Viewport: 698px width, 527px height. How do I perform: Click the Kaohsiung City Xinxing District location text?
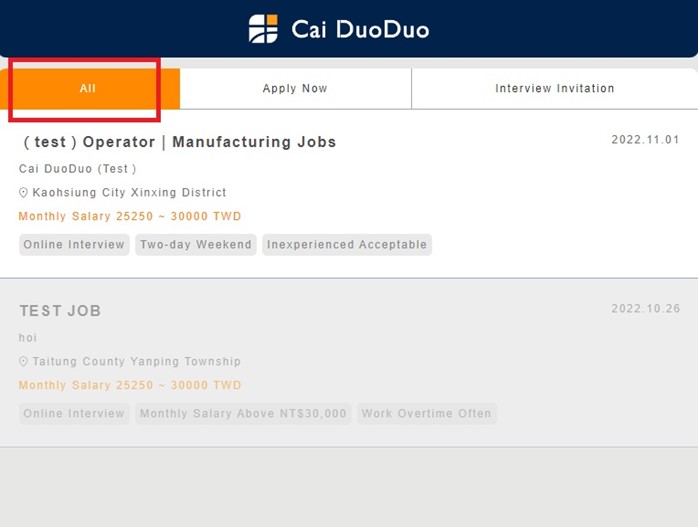(129, 193)
